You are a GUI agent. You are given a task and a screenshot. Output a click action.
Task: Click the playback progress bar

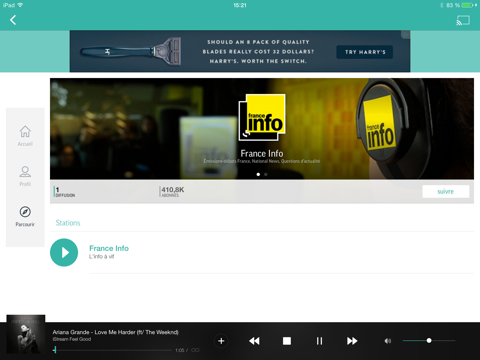(113, 350)
